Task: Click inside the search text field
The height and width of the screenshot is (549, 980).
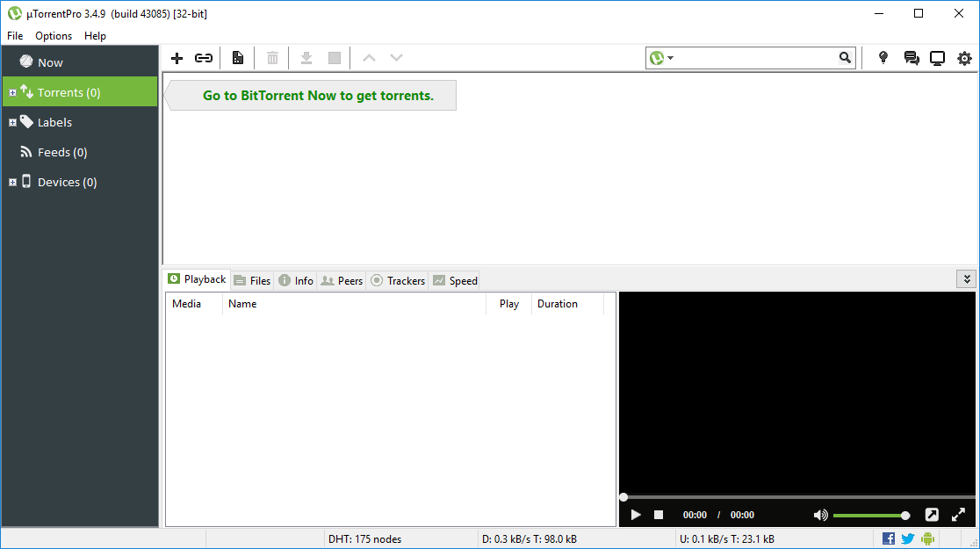Action: [756, 58]
